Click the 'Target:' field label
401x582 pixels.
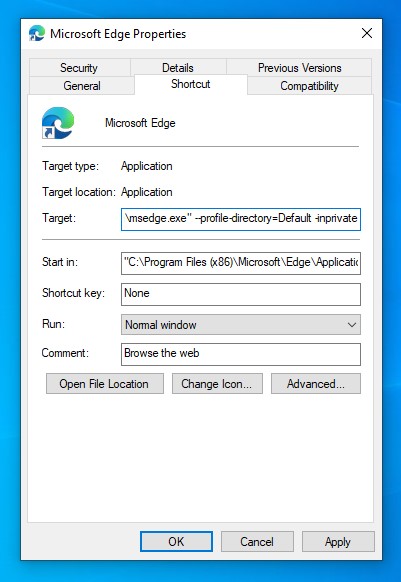(59, 218)
